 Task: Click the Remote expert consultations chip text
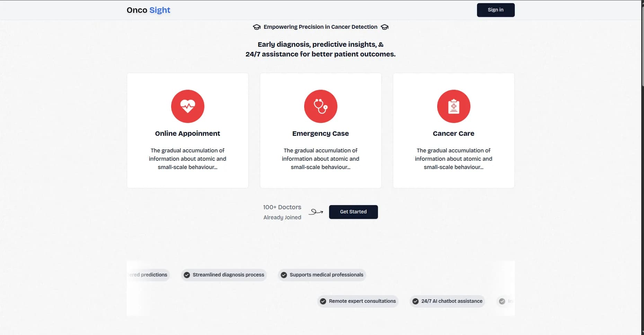[x=362, y=301]
